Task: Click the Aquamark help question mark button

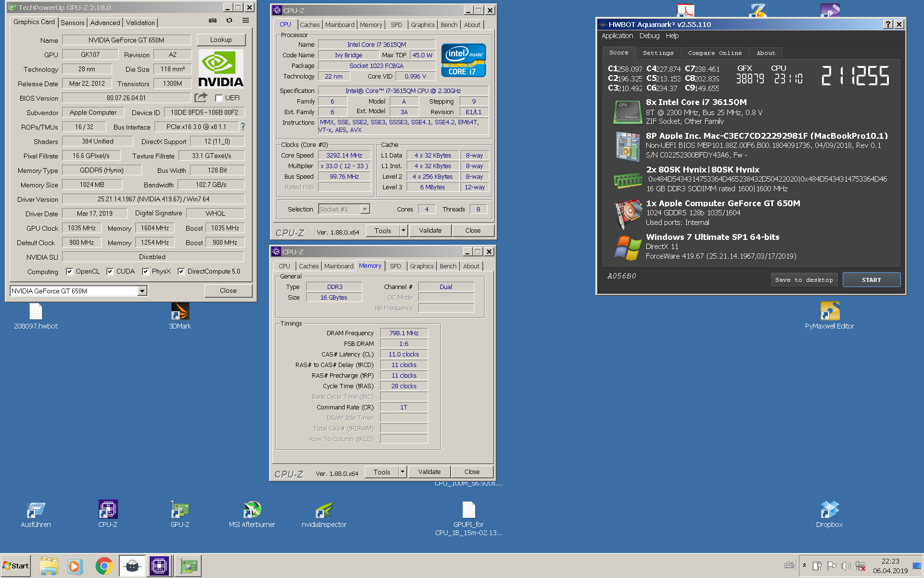Action: point(888,24)
